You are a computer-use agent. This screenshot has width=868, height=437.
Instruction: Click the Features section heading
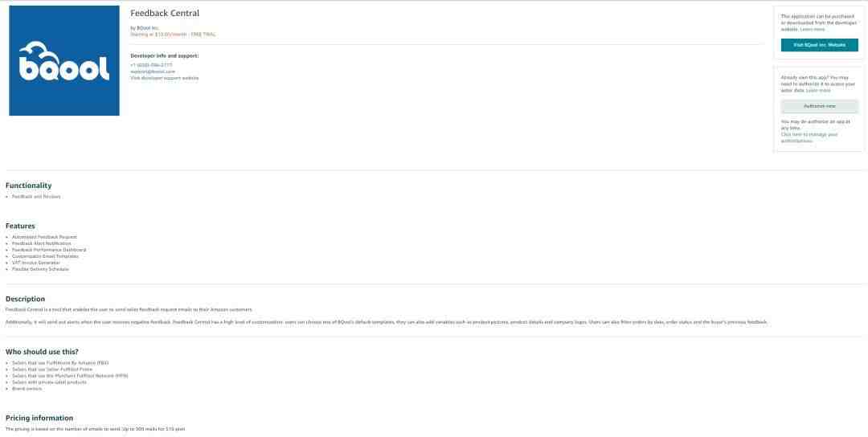pyautogui.click(x=20, y=226)
